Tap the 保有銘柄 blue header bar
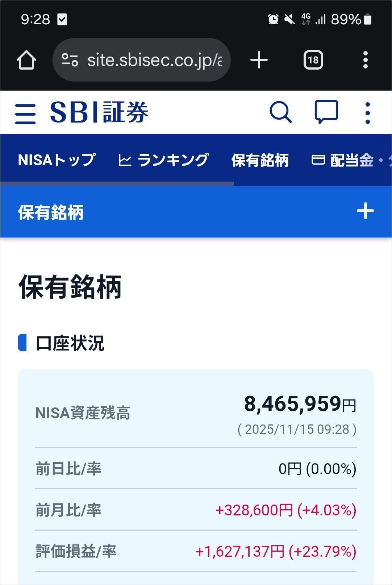Viewport: 392px width, 585px height. (x=196, y=212)
